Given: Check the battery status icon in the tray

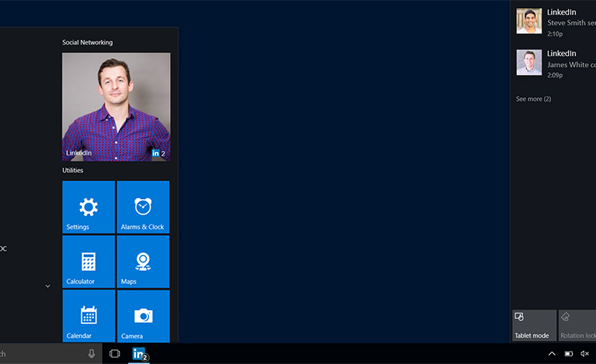Looking at the screenshot, I should pyautogui.click(x=568, y=354).
